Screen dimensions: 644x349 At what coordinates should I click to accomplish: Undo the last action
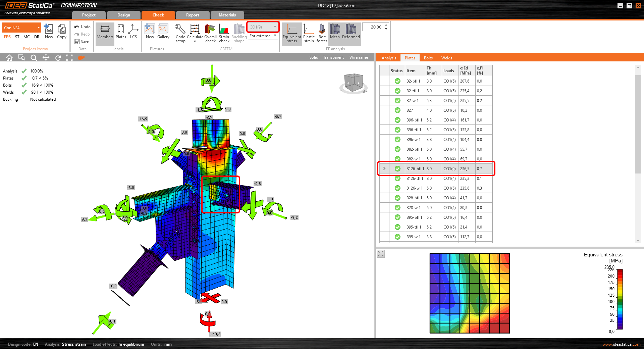click(x=82, y=27)
